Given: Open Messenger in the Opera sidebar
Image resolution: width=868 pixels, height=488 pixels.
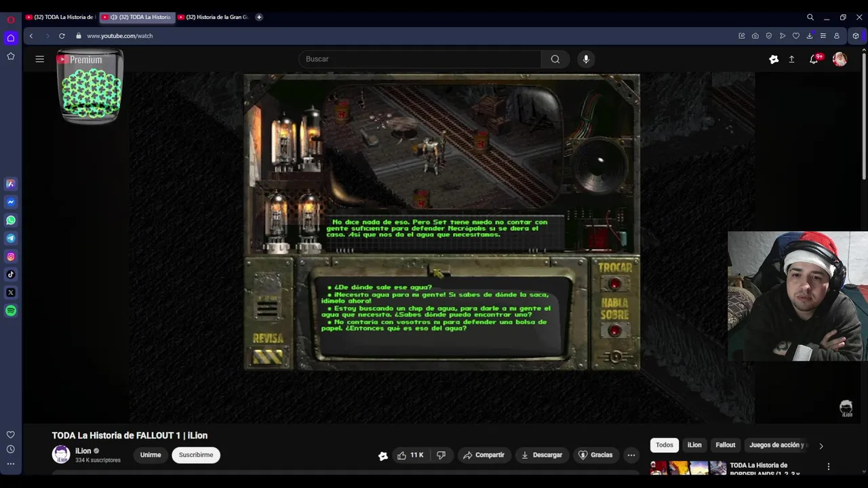Looking at the screenshot, I should coord(11,202).
